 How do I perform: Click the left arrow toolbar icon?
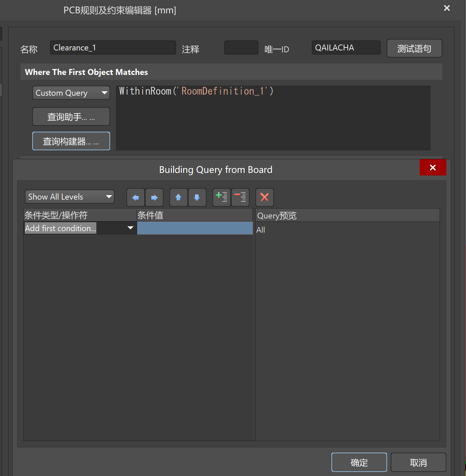click(135, 197)
